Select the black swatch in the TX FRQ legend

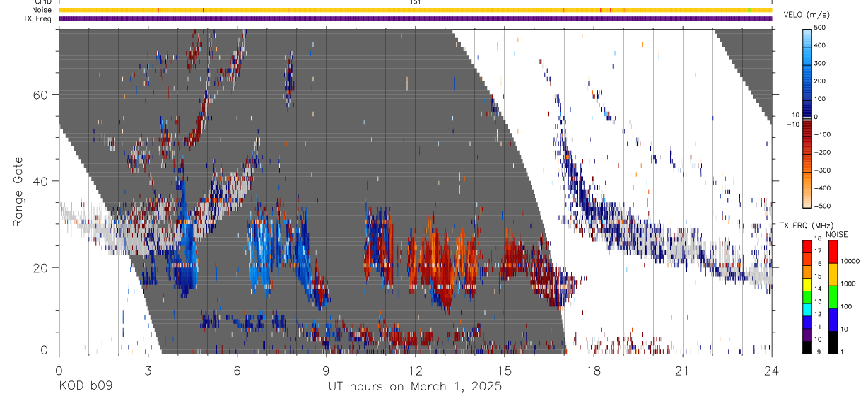807,348
